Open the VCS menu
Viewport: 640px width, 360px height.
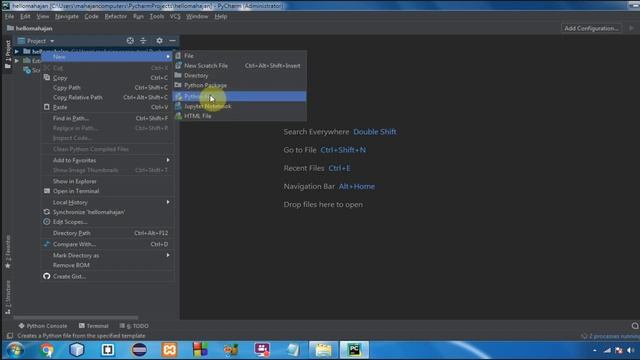[175, 17]
